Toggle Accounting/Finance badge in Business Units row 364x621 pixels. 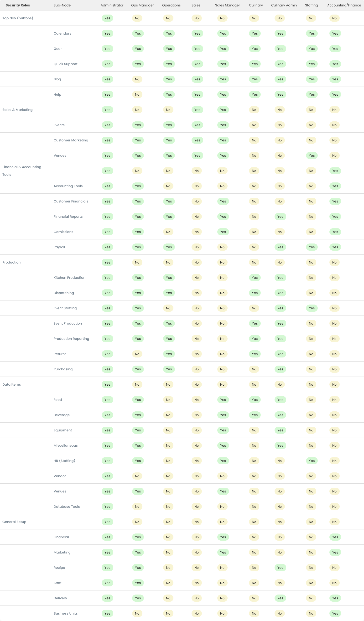tap(335, 613)
